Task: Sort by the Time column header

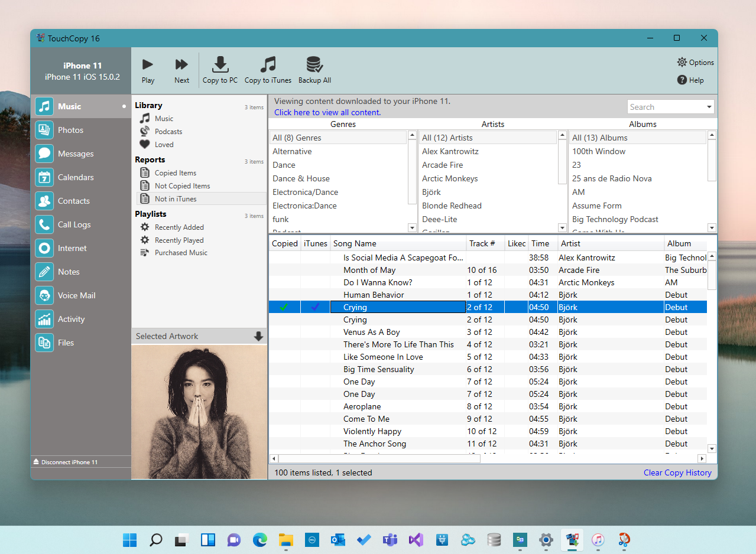Action: pos(543,243)
